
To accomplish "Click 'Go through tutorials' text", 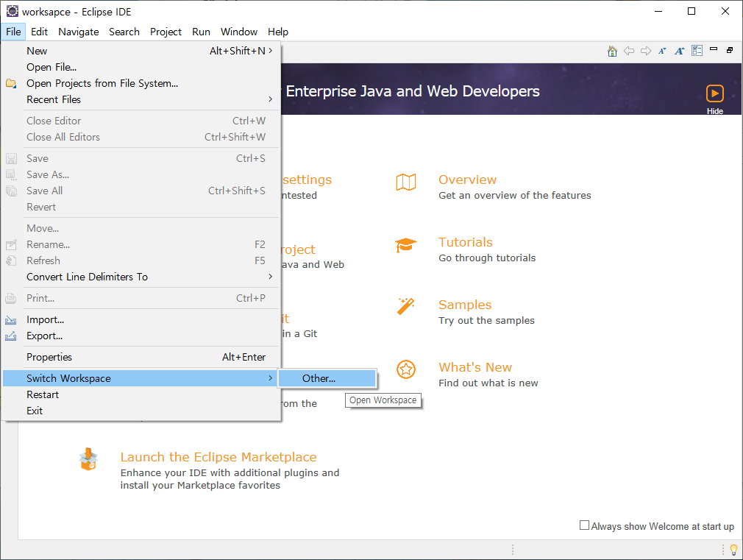I will point(487,258).
